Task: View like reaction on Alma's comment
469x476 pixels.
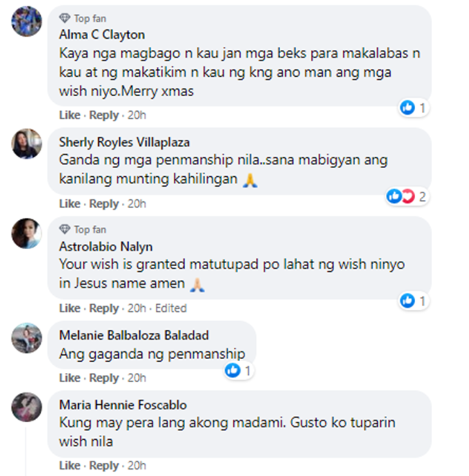Action: (x=413, y=107)
